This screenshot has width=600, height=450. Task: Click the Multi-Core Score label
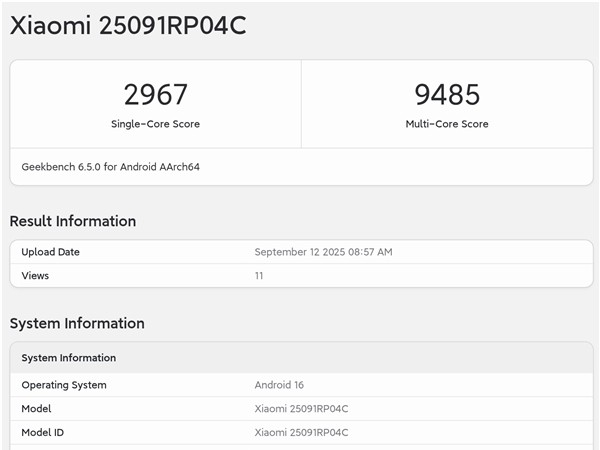[447, 124]
